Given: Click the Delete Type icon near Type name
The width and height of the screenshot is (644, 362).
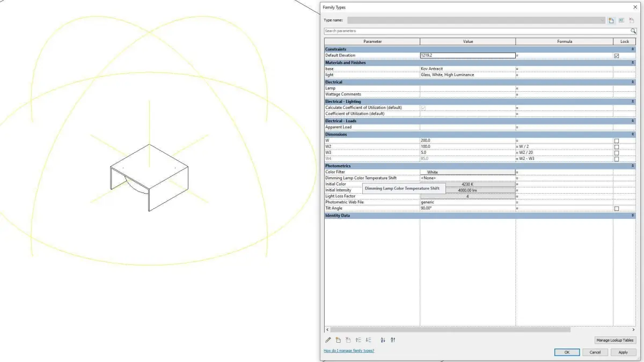Looking at the screenshot, I should pyautogui.click(x=632, y=20).
